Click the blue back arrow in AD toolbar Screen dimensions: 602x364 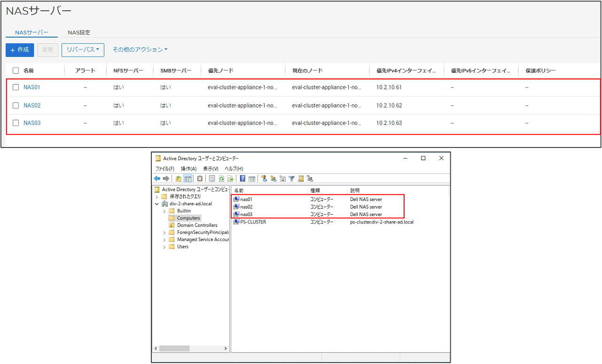tap(157, 178)
